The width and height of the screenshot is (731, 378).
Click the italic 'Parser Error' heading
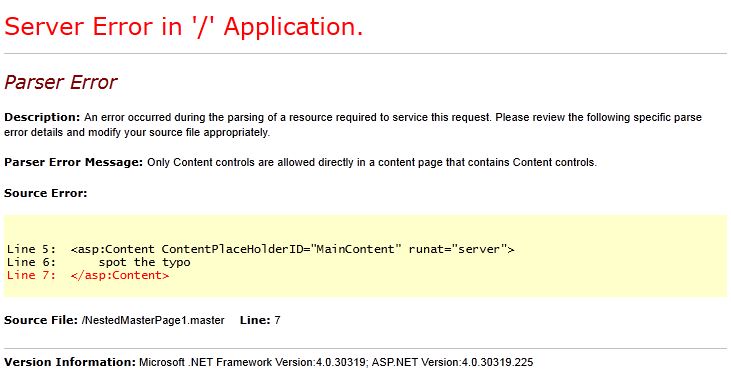[x=61, y=82]
